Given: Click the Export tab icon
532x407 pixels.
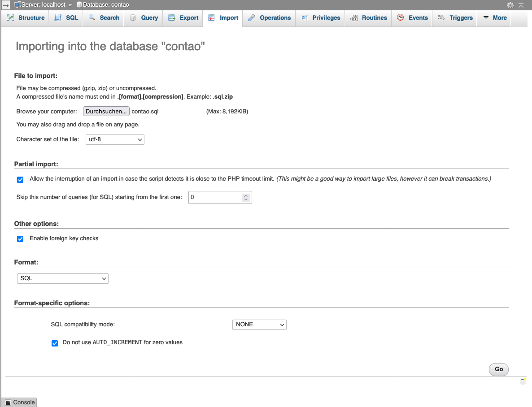Looking at the screenshot, I should click(x=172, y=17).
